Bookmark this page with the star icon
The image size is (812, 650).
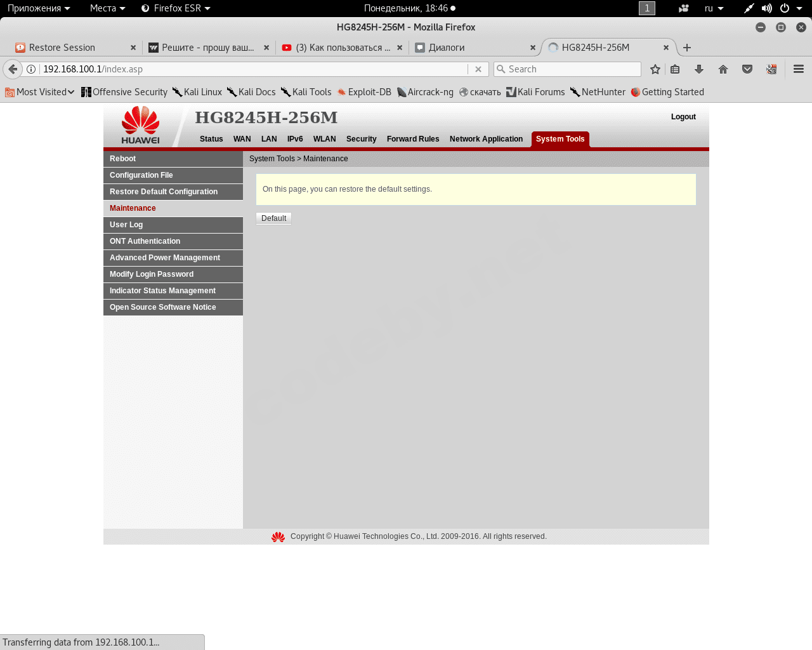(655, 69)
